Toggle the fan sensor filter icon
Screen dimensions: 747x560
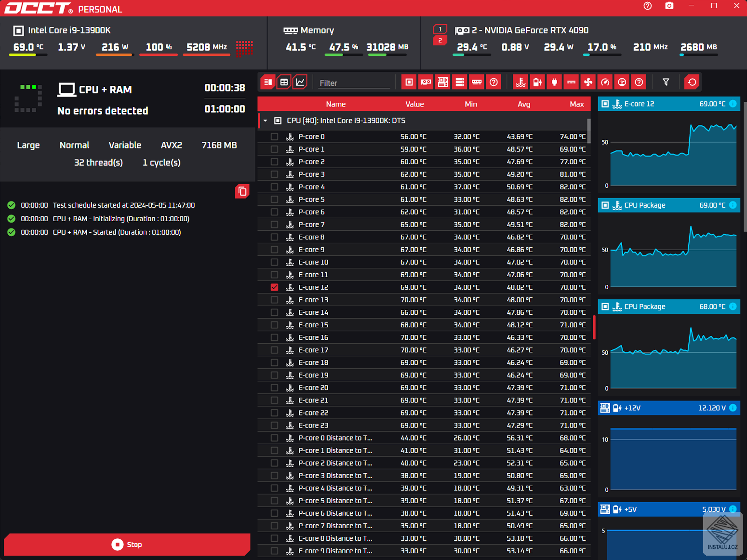(588, 82)
